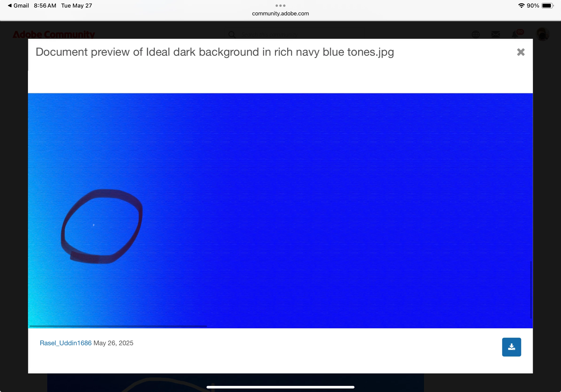Tap the community.adobe.com address bar
Image resolution: width=561 pixels, height=392 pixels.
280,14
